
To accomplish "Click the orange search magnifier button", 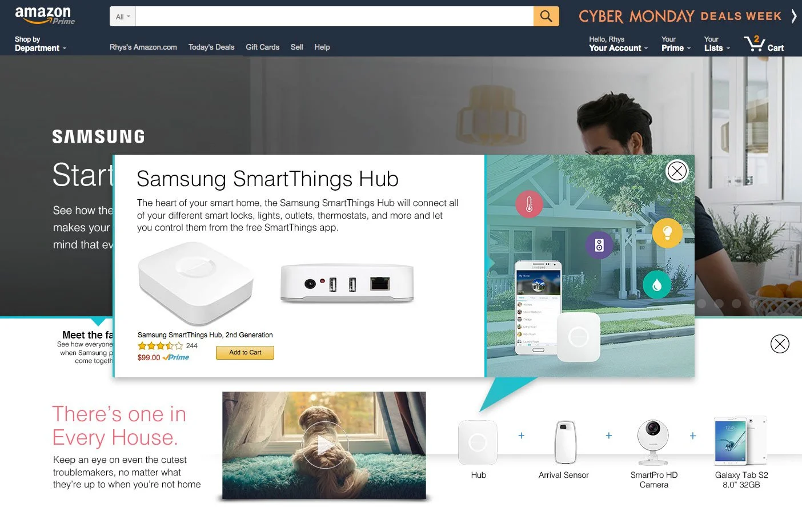I will [546, 17].
